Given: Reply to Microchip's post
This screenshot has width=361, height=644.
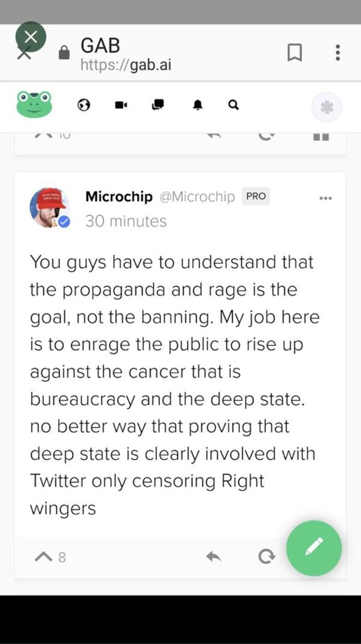Looking at the screenshot, I should [x=213, y=556].
